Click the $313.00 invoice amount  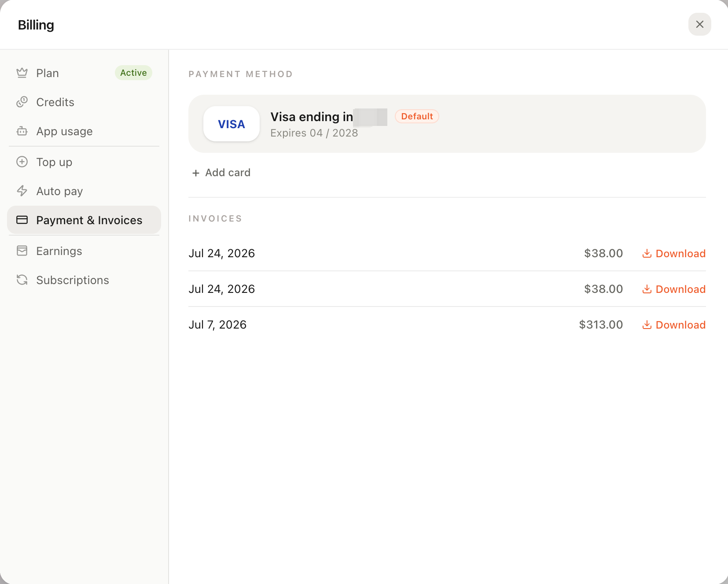pos(601,325)
